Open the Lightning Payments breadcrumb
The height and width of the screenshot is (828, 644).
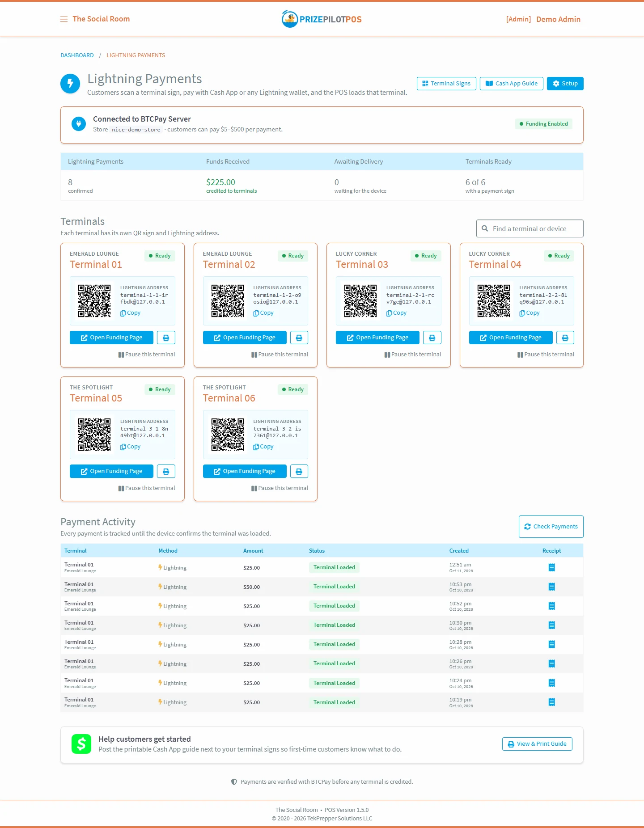[x=136, y=55]
